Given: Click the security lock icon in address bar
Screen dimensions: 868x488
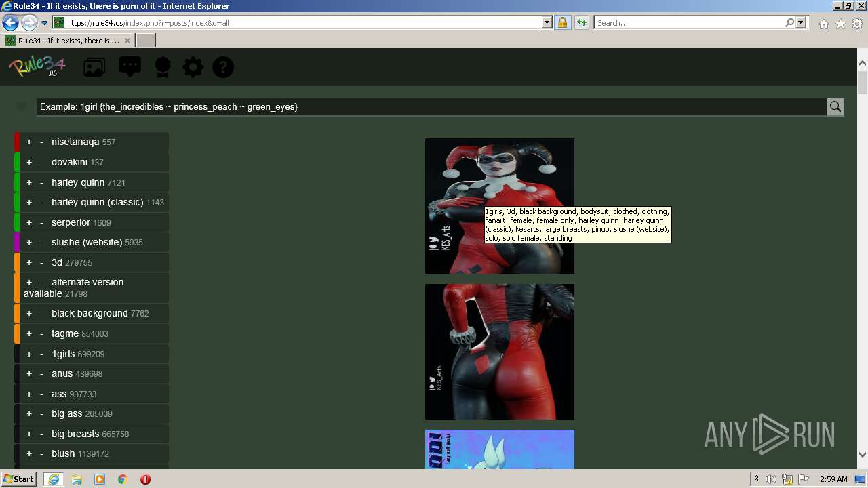Looking at the screenshot, I should coord(562,22).
